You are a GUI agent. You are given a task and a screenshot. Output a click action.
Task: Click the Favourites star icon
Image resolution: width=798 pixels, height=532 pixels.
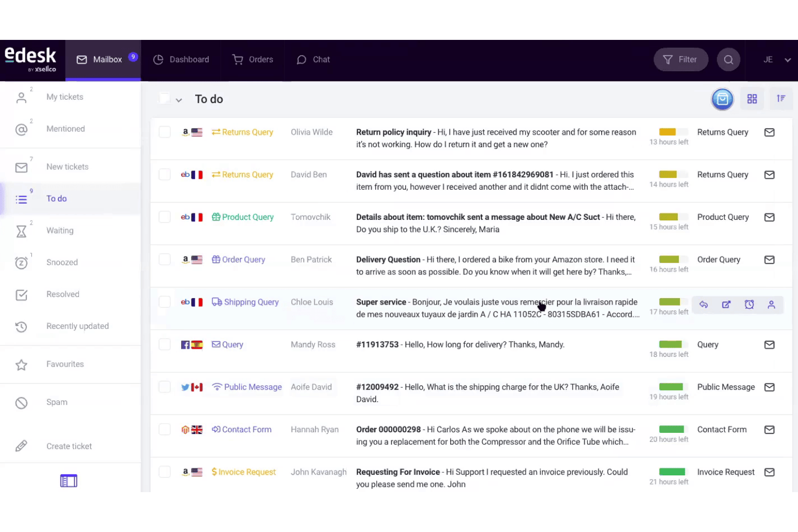(x=22, y=365)
